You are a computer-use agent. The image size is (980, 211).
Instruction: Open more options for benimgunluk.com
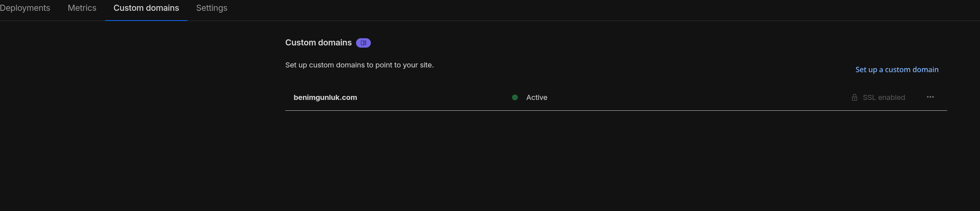coord(930,97)
